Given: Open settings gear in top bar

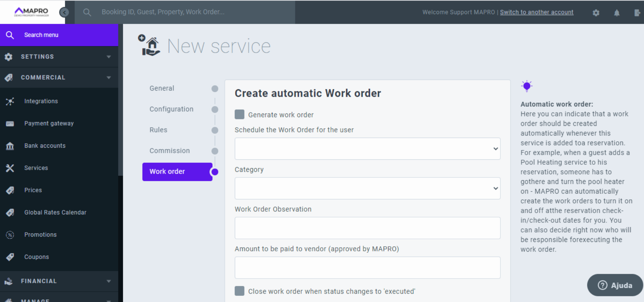Looking at the screenshot, I should click(596, 13).
